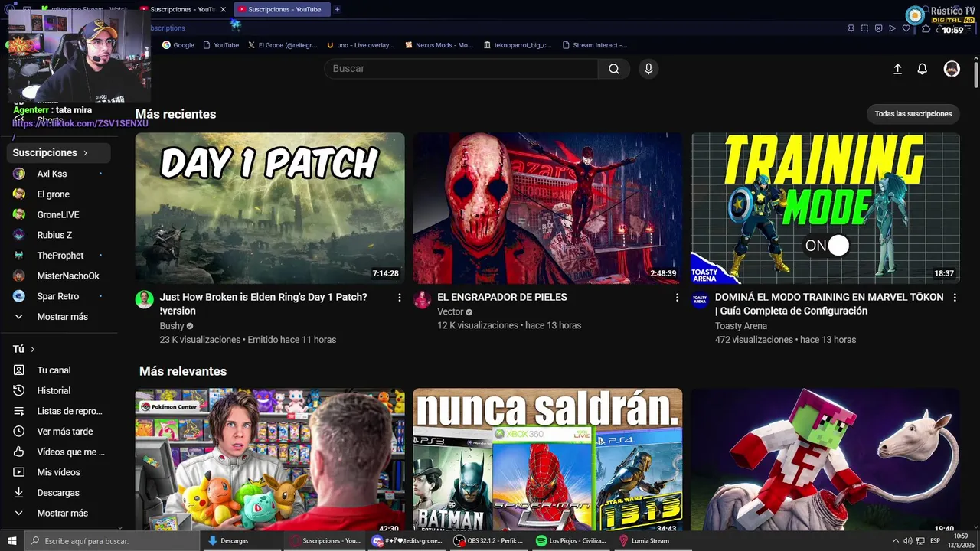Open the upload/create video icon

pos(898,69)
